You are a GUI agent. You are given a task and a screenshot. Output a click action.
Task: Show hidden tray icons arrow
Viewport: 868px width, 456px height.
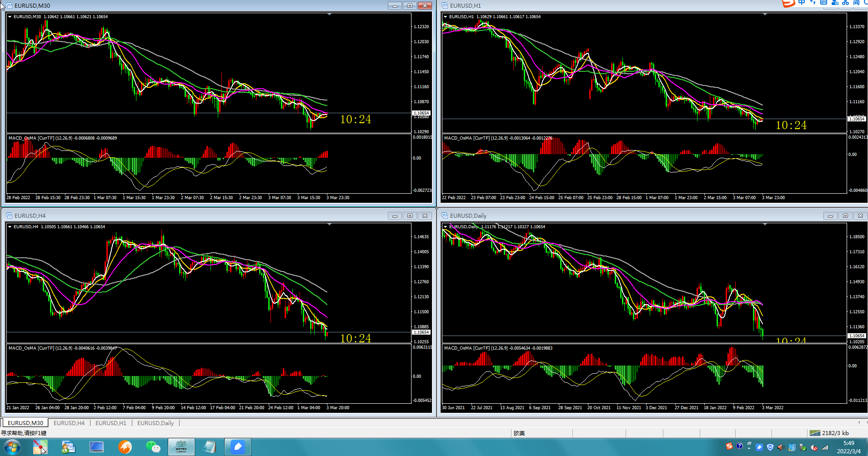tap(749, 448)
